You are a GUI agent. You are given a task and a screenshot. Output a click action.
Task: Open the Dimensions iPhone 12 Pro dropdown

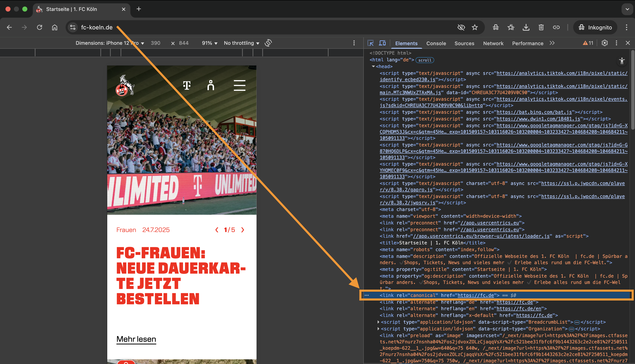click(110, 43)
